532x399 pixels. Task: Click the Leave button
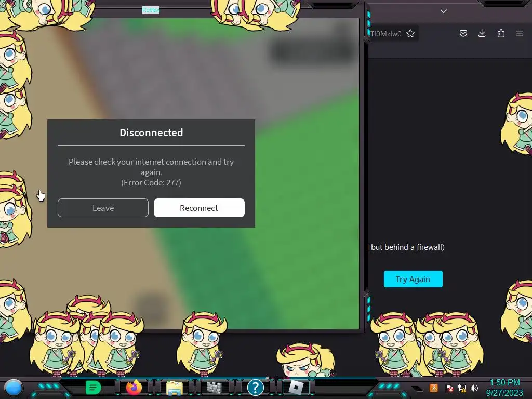(103, 208)
